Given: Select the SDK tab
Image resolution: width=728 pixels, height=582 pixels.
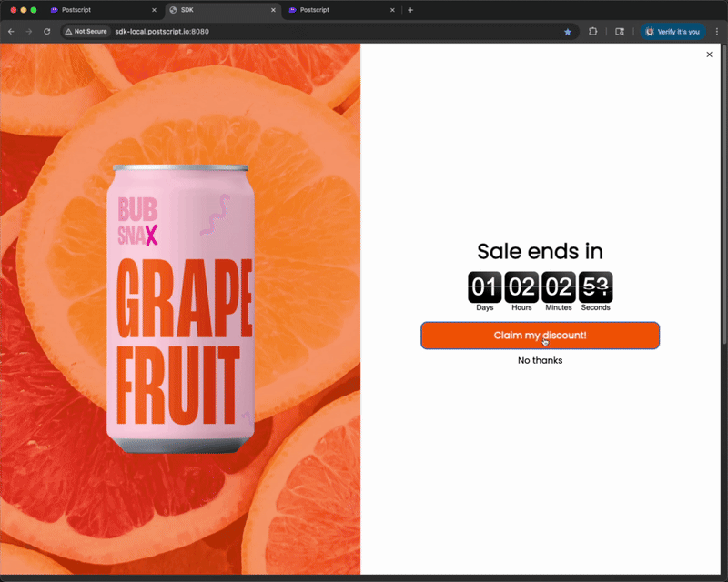Looking at the screenshot, I should pos(223,10).
